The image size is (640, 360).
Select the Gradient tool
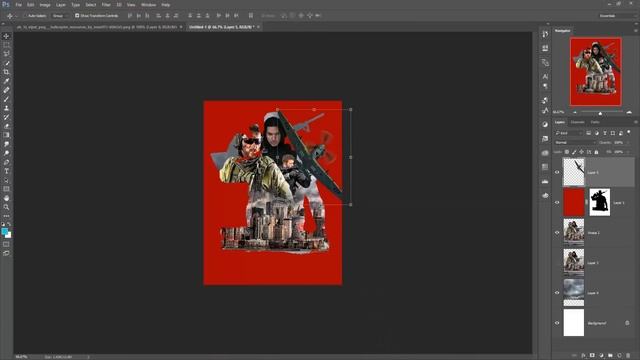[x=6, y=135]
